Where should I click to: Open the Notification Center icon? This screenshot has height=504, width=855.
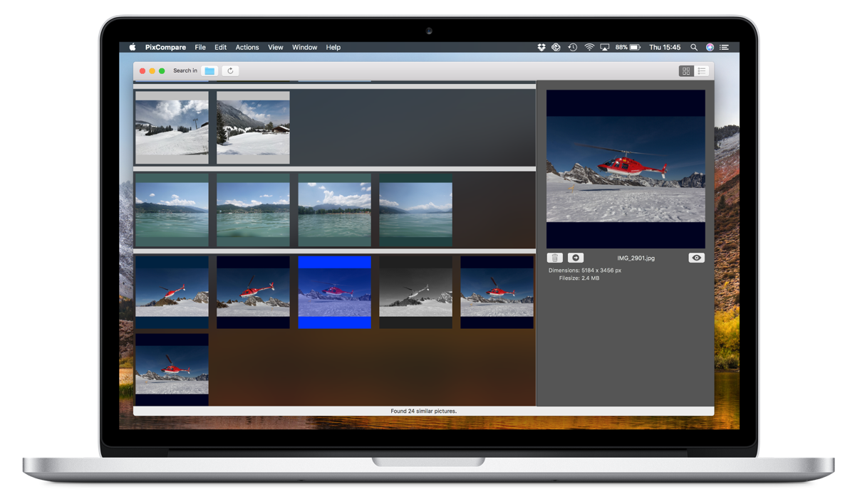click(x=725, y=47)
